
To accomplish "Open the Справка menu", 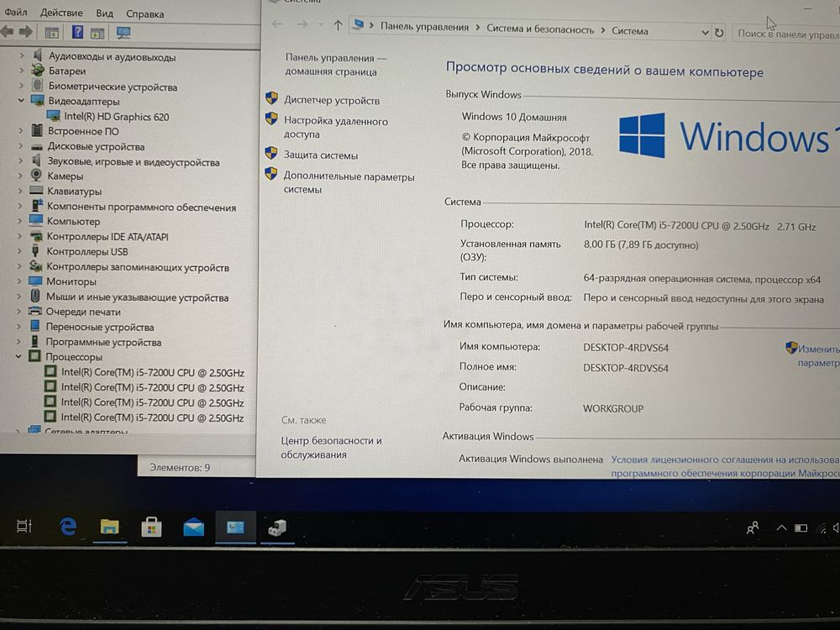I will 144,14.
